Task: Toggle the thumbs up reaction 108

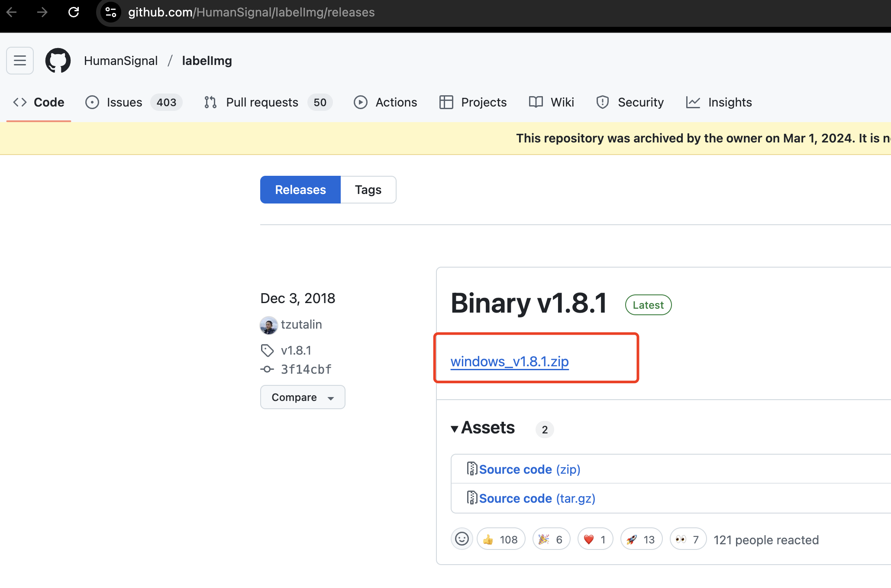Action: 501,539
